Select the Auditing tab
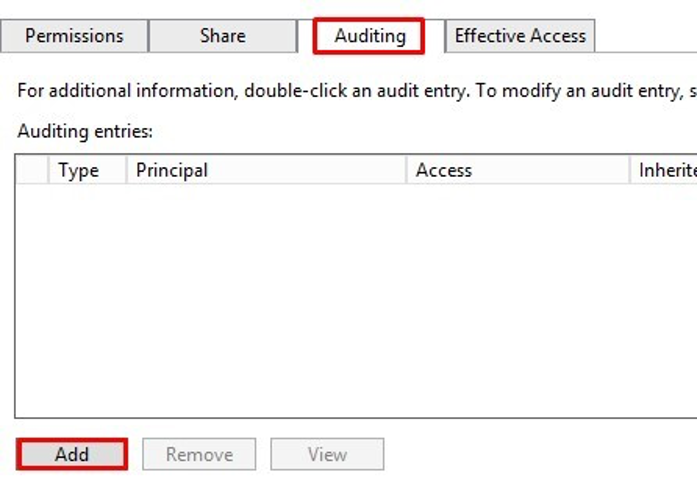Screen dimensions: 697x483 coord(369,36)
